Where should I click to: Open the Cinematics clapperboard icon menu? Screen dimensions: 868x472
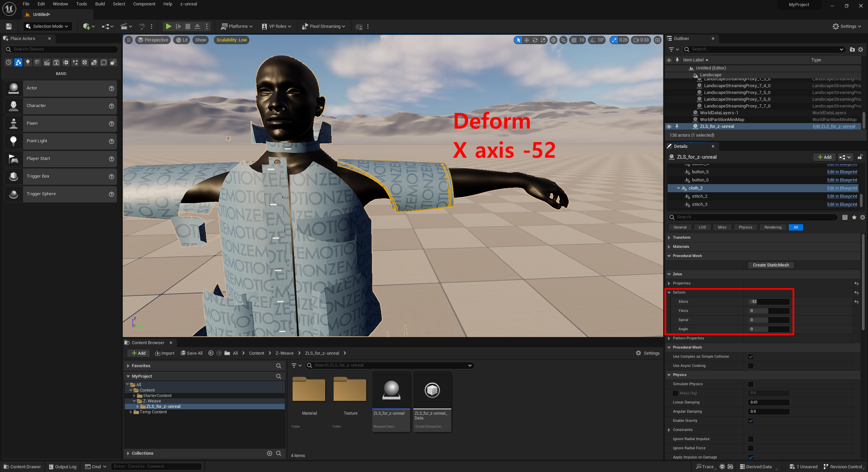[126, 26]
